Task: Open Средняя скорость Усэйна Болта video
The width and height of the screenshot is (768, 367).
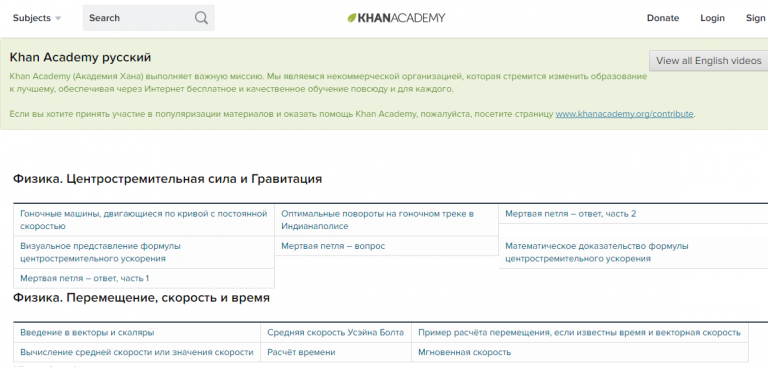Action: click(336, 332)
